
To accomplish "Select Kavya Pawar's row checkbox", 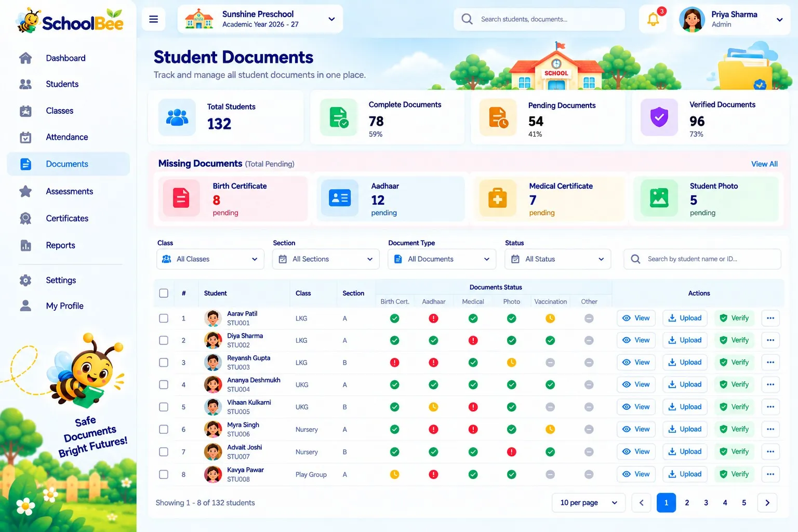I will pyautogui.click(x=164, y=474).
